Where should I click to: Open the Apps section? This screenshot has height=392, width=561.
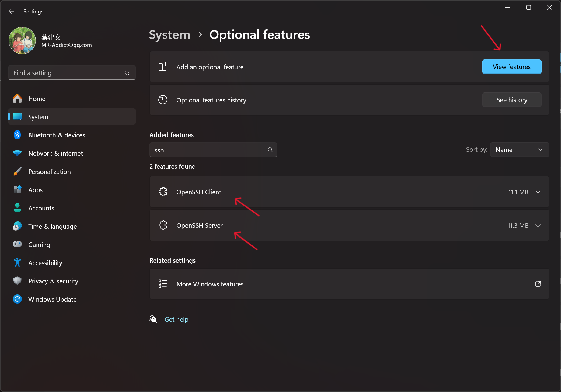(72, 190)
